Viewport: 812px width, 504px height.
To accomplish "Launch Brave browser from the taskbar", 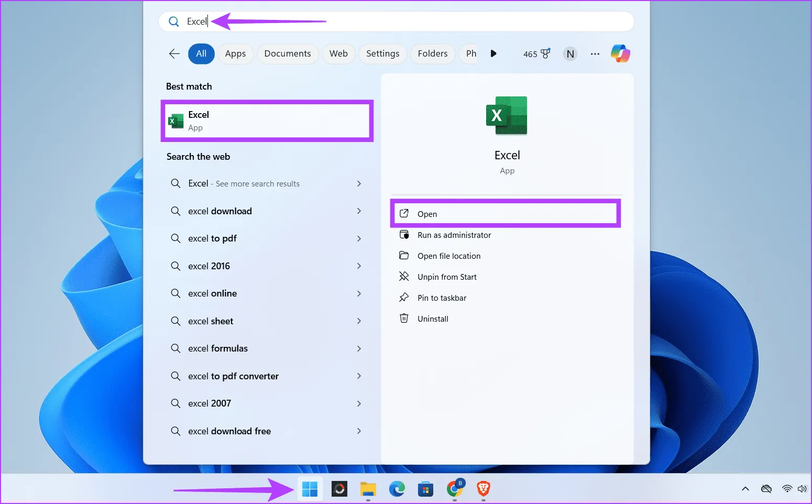I will coord(483,489).
